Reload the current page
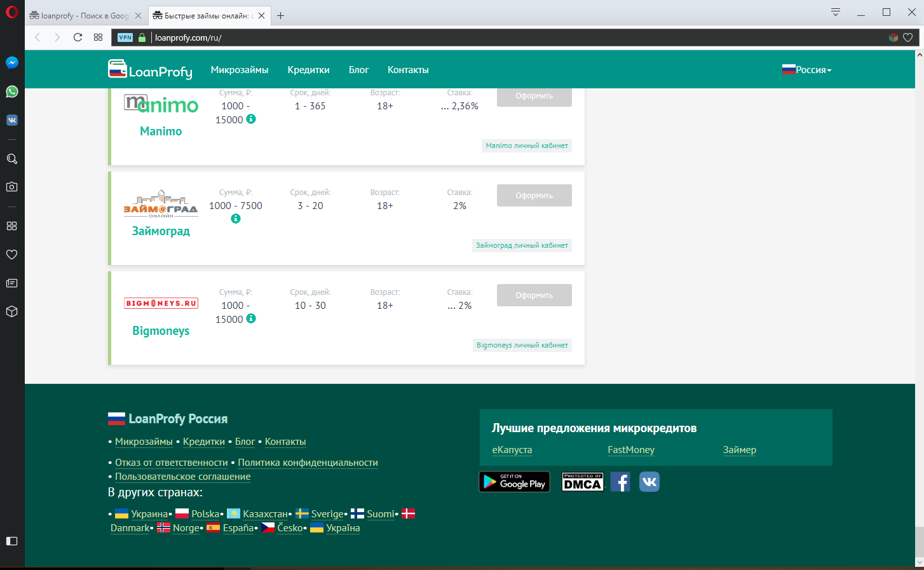 pos(78,37)
